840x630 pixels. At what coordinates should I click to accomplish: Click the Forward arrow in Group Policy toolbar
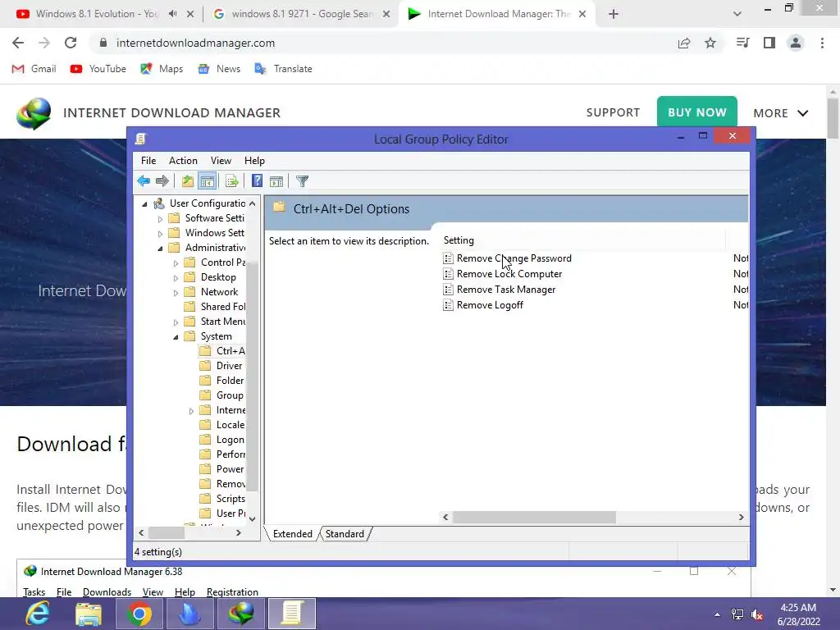162,181
